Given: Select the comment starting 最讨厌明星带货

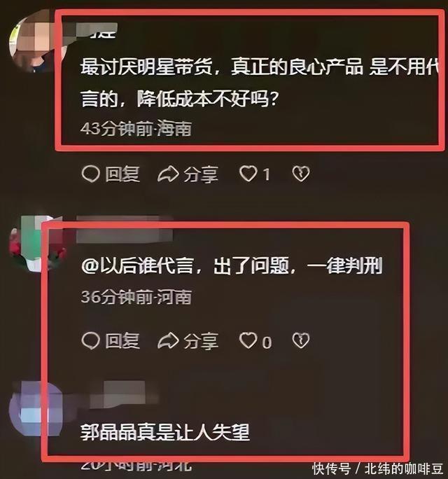Looking at the screenshot, I should [x=260, y=83].
